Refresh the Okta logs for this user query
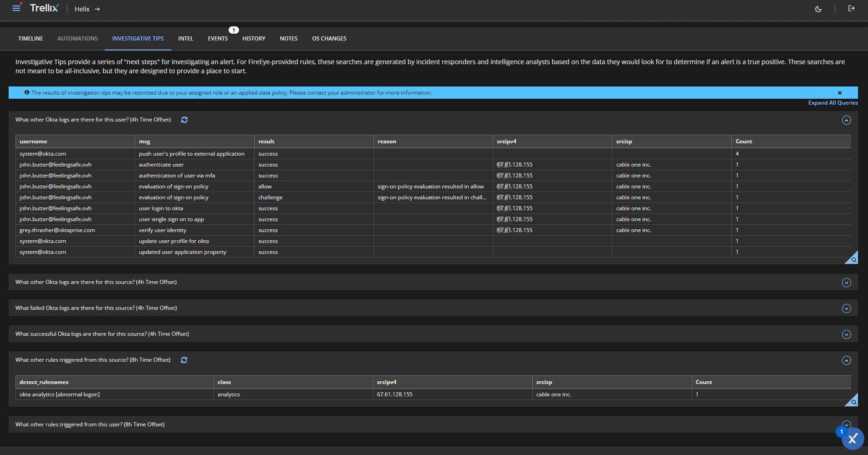 (184, 120)
